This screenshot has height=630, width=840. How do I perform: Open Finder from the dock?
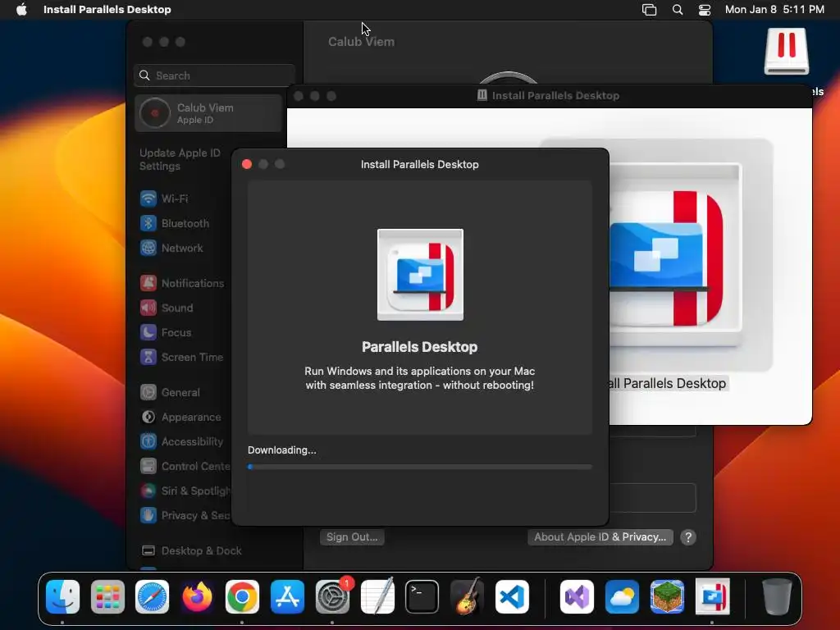(62, 596)
